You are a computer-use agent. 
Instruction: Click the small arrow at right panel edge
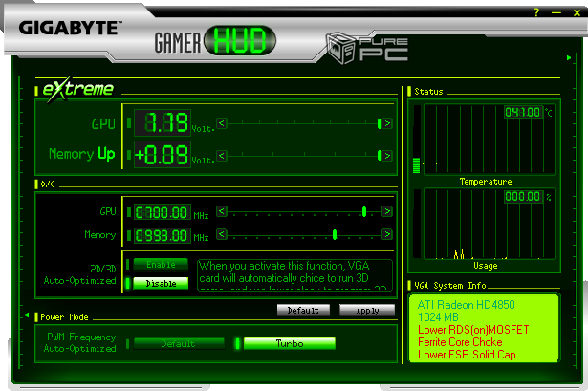[569, 57]
